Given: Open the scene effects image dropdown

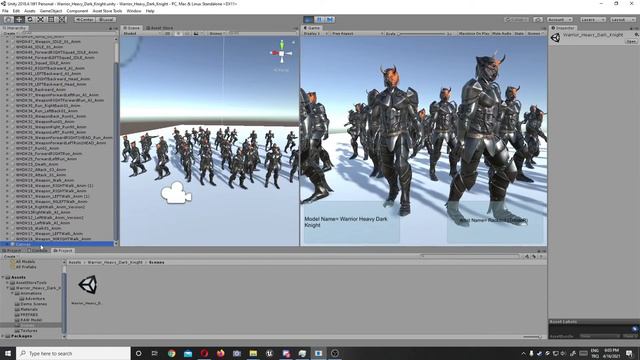Looking at the screenshot, I should 198,33.
